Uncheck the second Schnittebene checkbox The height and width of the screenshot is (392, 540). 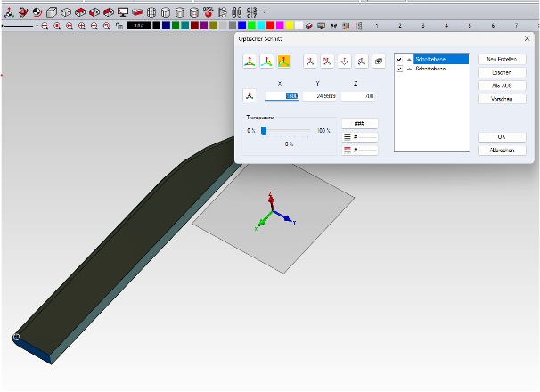tap(399, 69)
